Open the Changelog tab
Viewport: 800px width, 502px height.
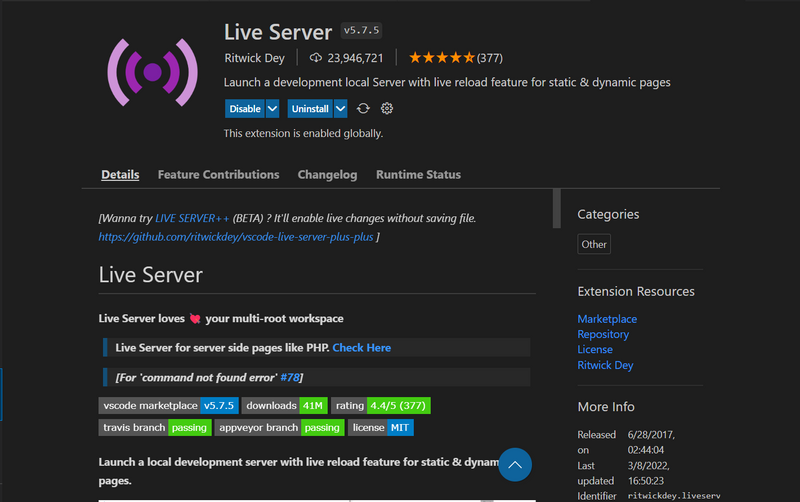click(328, 174)
